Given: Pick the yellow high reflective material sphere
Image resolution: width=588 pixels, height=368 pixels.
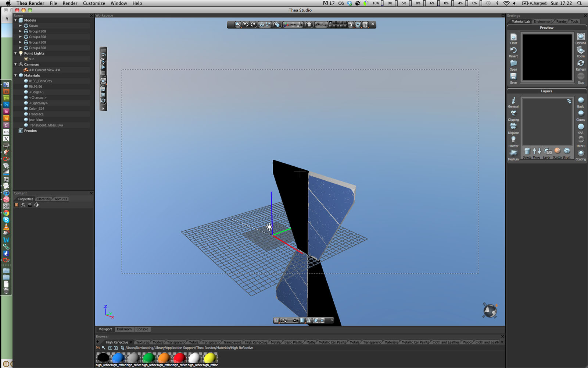Looking at the screenshot, I should tap(210, 358).
